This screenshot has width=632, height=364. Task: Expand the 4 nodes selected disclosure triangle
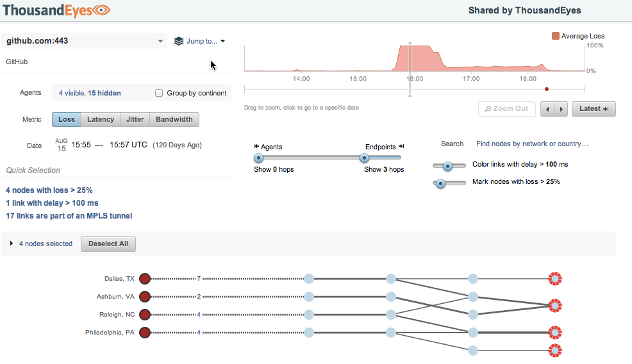tap(12, 244)
